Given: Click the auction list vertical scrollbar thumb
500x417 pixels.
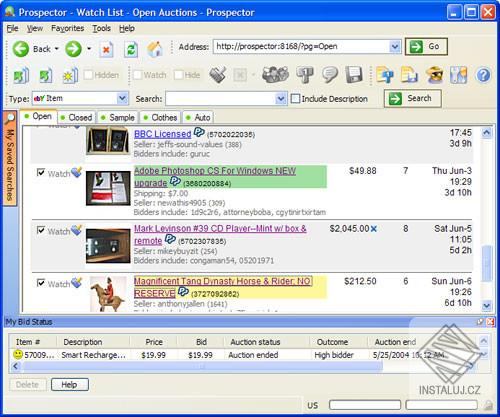Looking at the screenshot, I should [487, 263].
